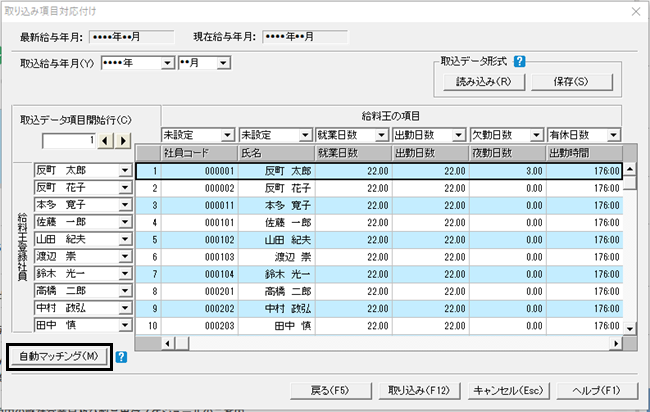Click the 最新給与年月 field
The image size is (650, 412).
pyautogui.click(x=132, y=37)
